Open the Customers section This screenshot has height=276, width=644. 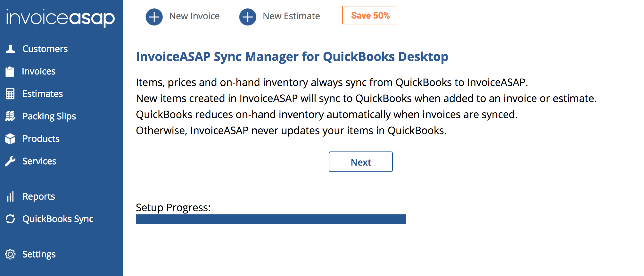45,49
